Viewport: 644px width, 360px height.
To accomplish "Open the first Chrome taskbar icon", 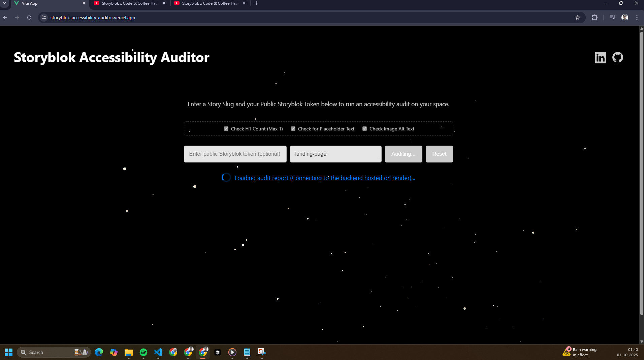I will pos(173,352).
